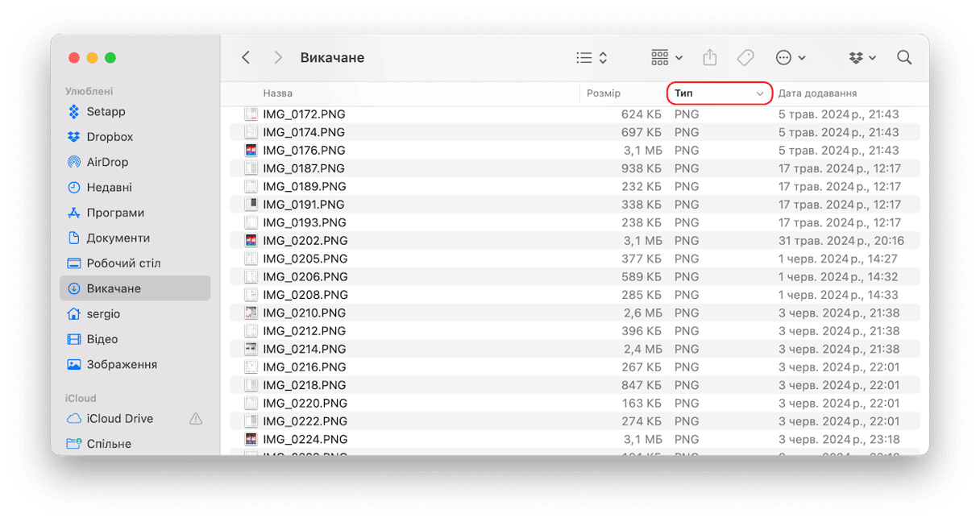Click date 1 черв. 2024 р., 14:32
The width and height of the screenshot is (980, 522).
click(838, 277)
